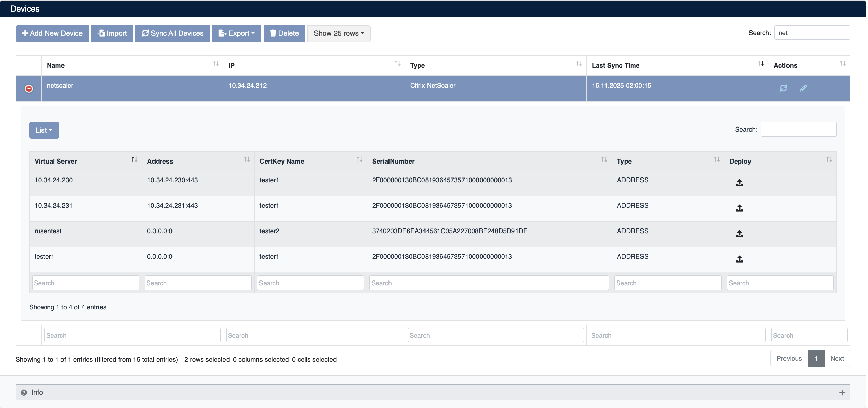Viewport: 868px width, 408px height.
Task: Click CertKey Name column filter search box
Action: point(310,283)
